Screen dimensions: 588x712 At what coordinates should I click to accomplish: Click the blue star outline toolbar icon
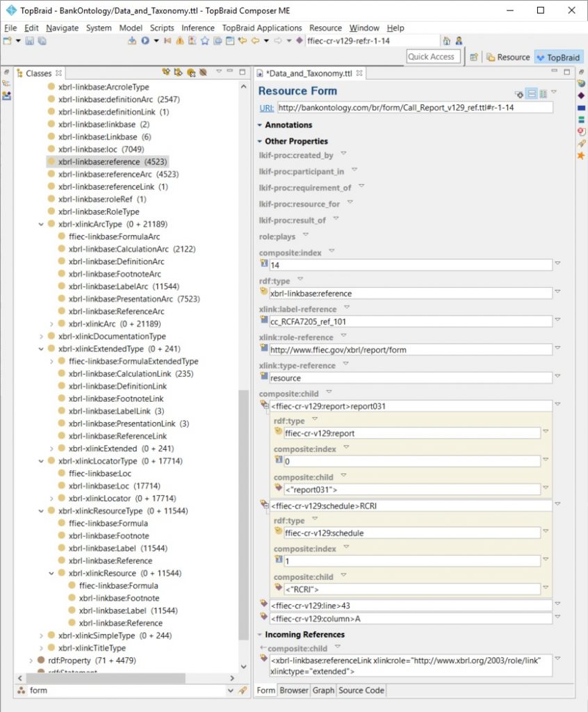tap(205, 41)
